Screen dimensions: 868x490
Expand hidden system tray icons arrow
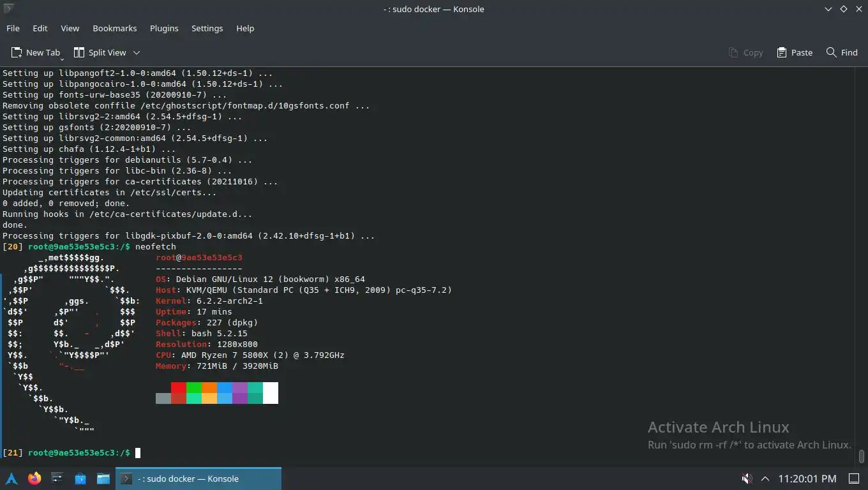pyautogui.click(x=765, y=479)
